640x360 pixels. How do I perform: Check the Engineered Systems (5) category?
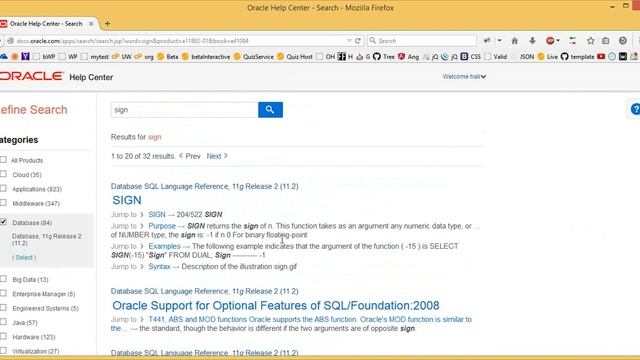click(x=3, y=308)
